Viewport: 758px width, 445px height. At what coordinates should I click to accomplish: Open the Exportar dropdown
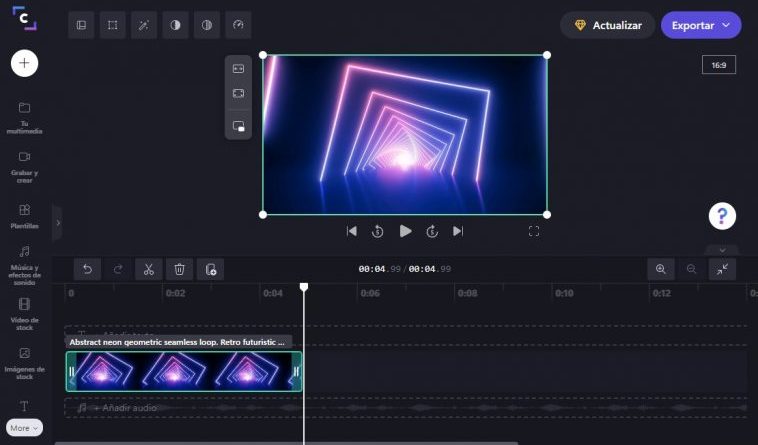coord(700,25)
